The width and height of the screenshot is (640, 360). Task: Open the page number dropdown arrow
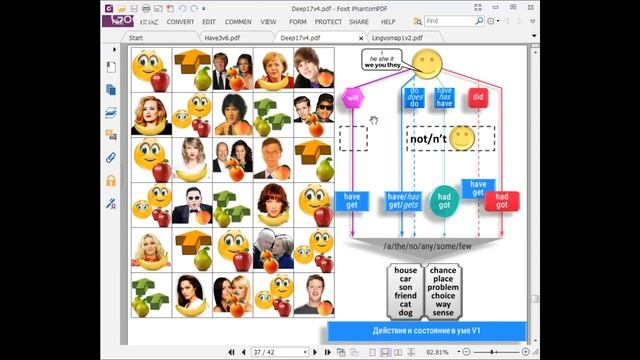coord(305,352)
